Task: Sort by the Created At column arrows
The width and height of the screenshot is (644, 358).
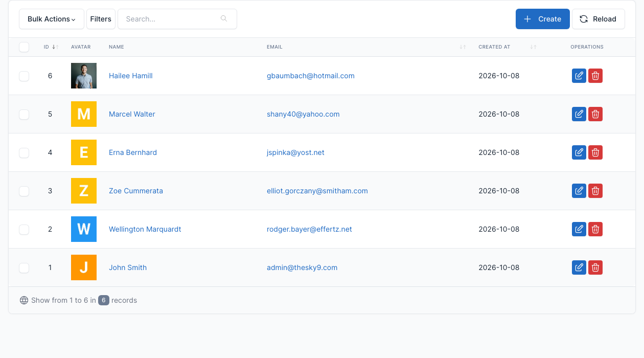Action: pyautogui.click(x=533, y=47)
